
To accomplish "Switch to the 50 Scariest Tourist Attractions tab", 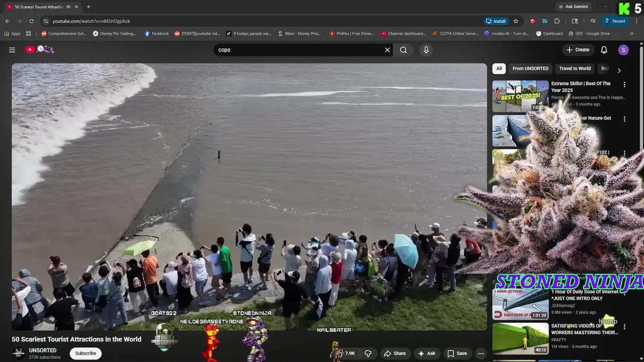I will 39,7.
